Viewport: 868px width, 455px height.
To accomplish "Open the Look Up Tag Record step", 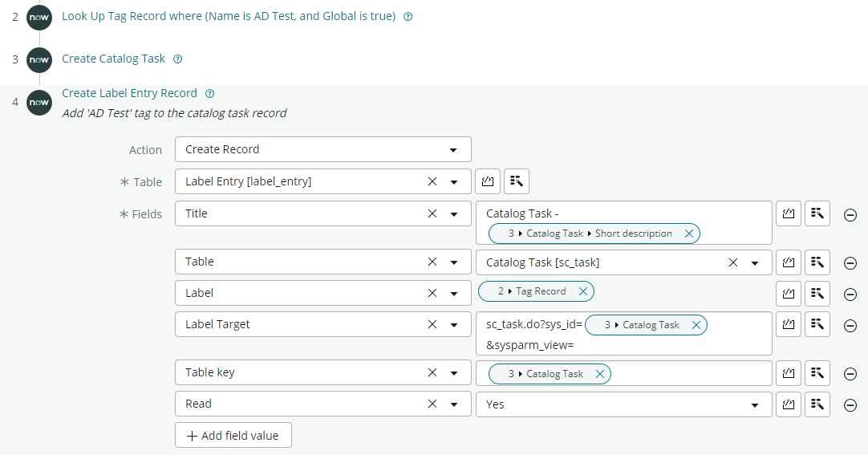I will 229,16.
